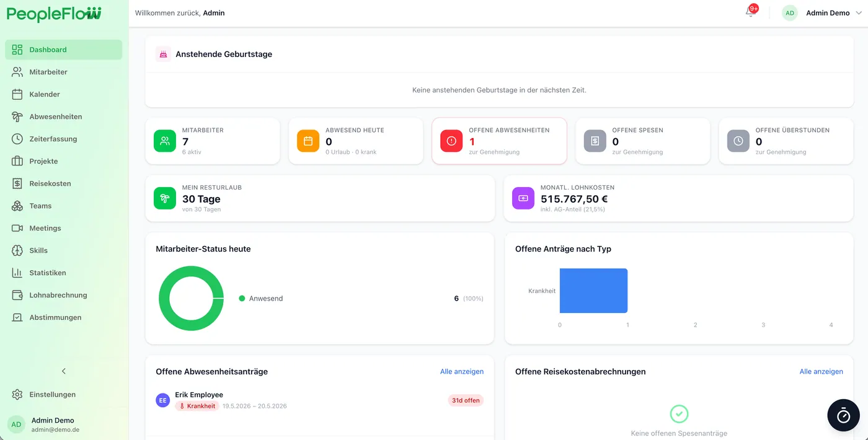Click Alle anzeigen for Offene Reisekostenabrechnungen

(821, 371)
